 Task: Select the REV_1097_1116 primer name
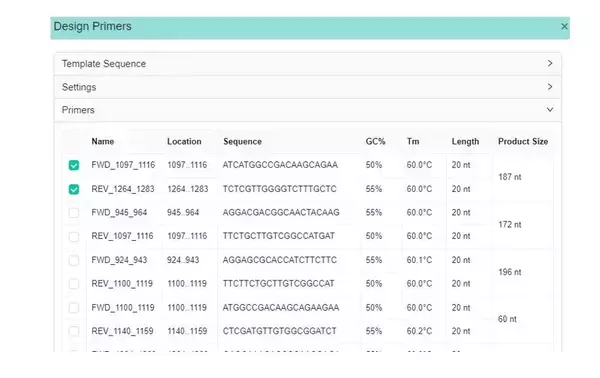pyautogui.click(x=122, y=236)
